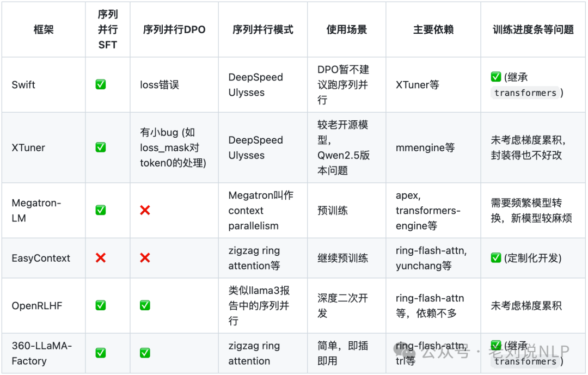Image resolution: width=588 pixels, height=375 pixels.
Task: Click XTuner's green SFT checkmark
Action: [x=101, y=147]
